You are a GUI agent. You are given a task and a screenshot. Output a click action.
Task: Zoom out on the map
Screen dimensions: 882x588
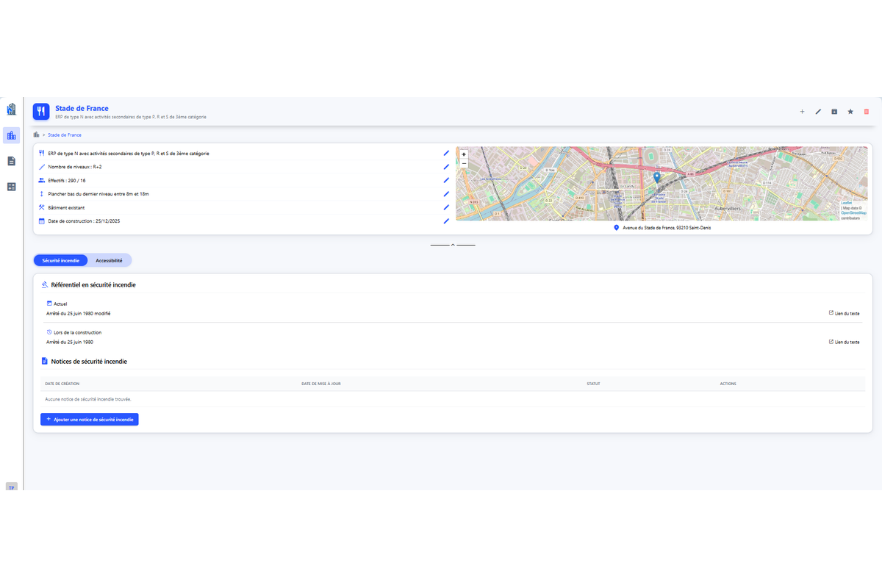(x=464, y=162)
